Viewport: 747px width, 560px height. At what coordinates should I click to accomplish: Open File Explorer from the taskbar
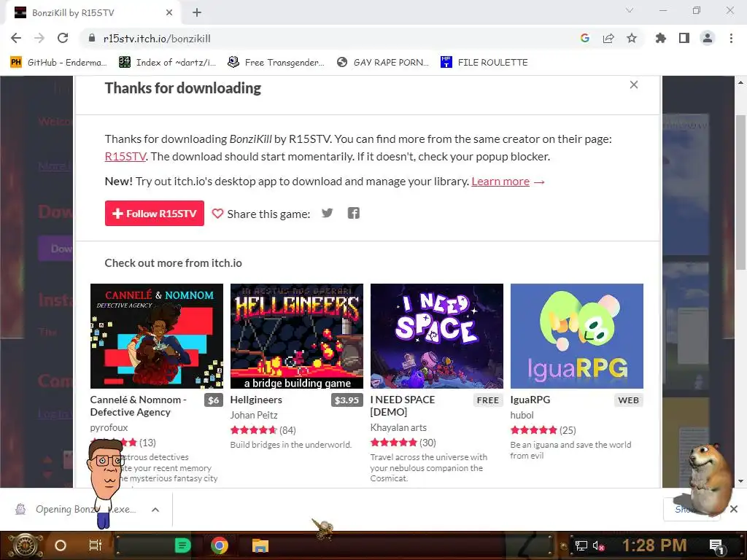click(260, 545)
